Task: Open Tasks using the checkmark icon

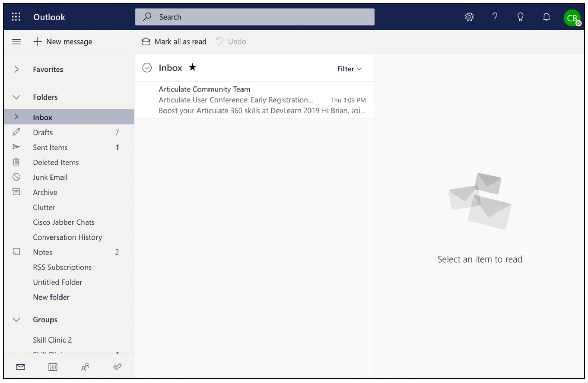Action: [117, 367]
